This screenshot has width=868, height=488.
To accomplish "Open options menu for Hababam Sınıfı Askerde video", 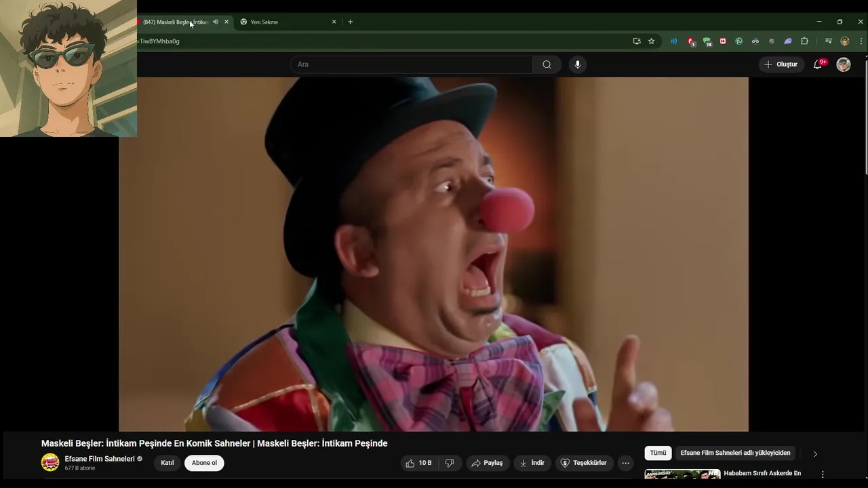I will [x=823, y=474].
